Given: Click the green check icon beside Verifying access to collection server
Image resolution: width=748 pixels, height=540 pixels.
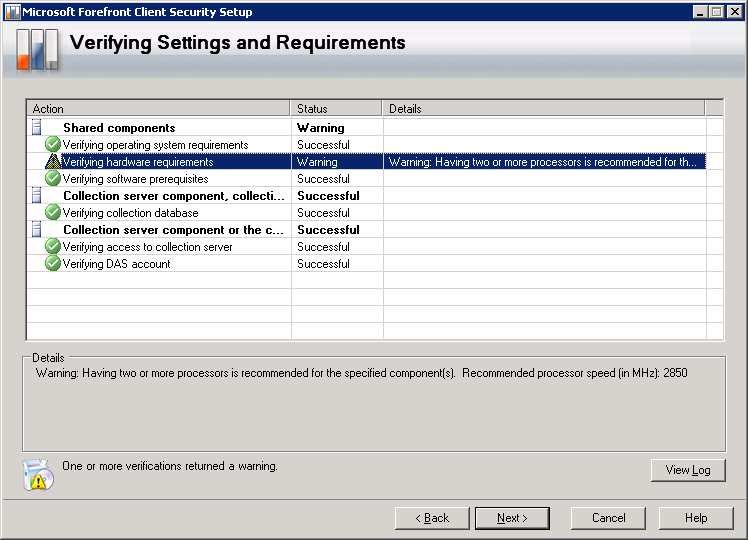Looking at the screenshot, I should click(52, 246).
